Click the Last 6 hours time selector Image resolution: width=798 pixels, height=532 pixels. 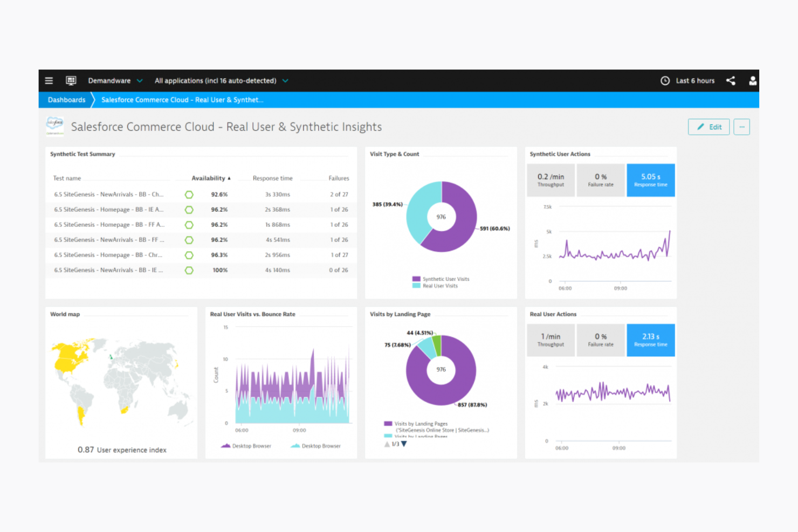tap(695, 80)
